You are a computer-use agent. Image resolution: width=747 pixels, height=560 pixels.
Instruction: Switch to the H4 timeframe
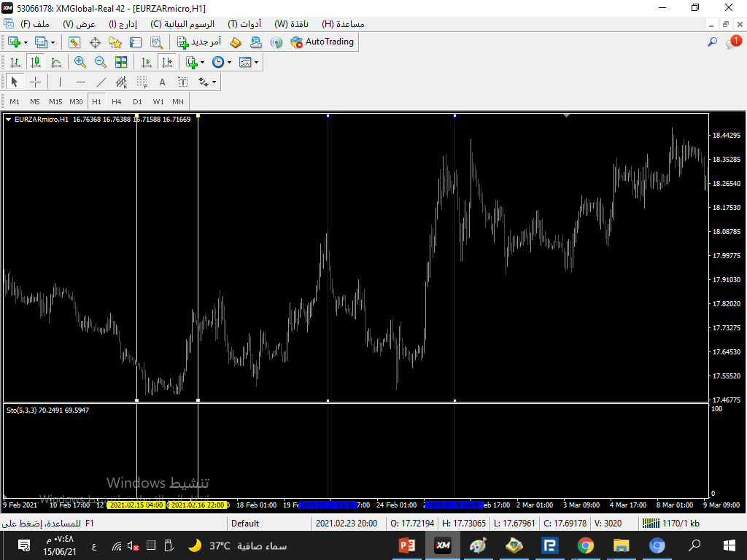[117, 101]
